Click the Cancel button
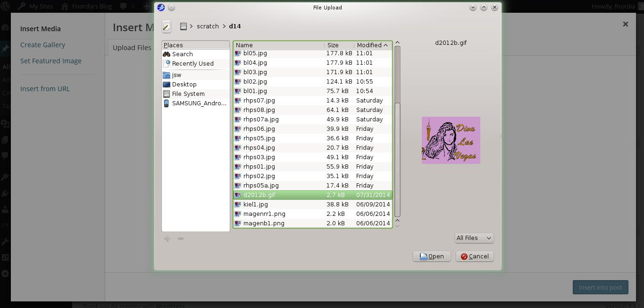 pyautogui.click(x=475, y=256)
